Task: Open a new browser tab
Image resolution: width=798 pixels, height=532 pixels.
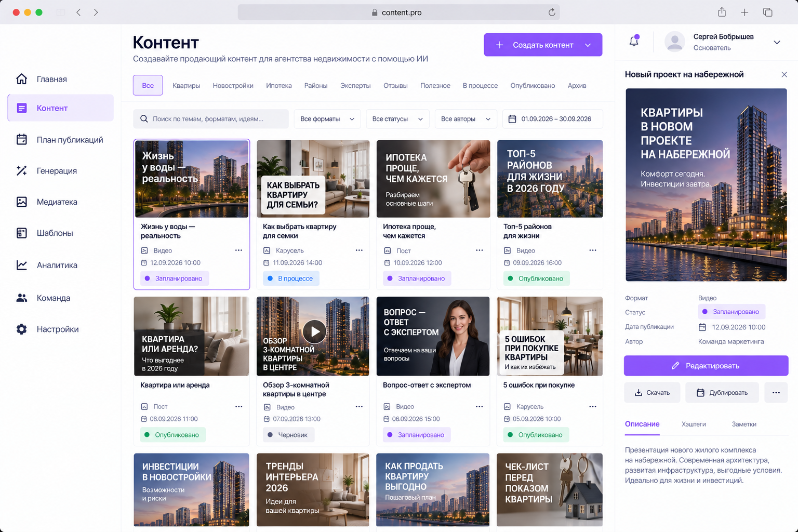Action: point(744,12)
